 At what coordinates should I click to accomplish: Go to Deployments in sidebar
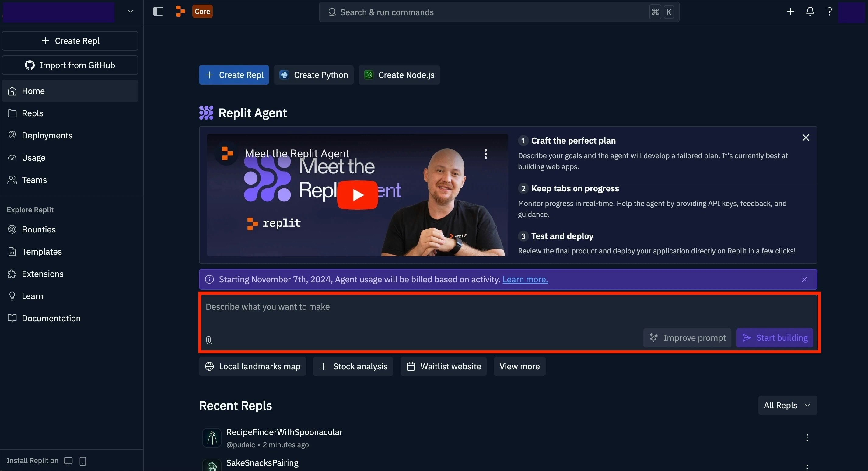[x=47, y=135]
